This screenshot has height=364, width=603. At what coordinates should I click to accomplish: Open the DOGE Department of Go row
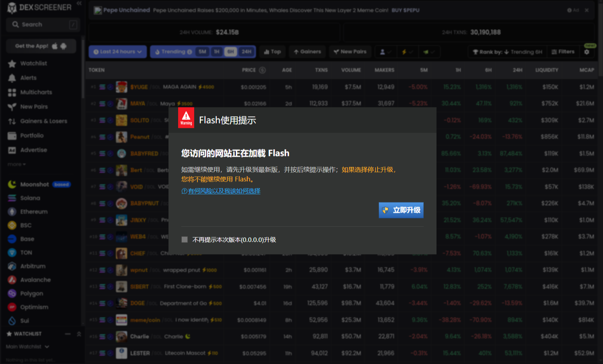pyautogui.click(x=341, y=303)
